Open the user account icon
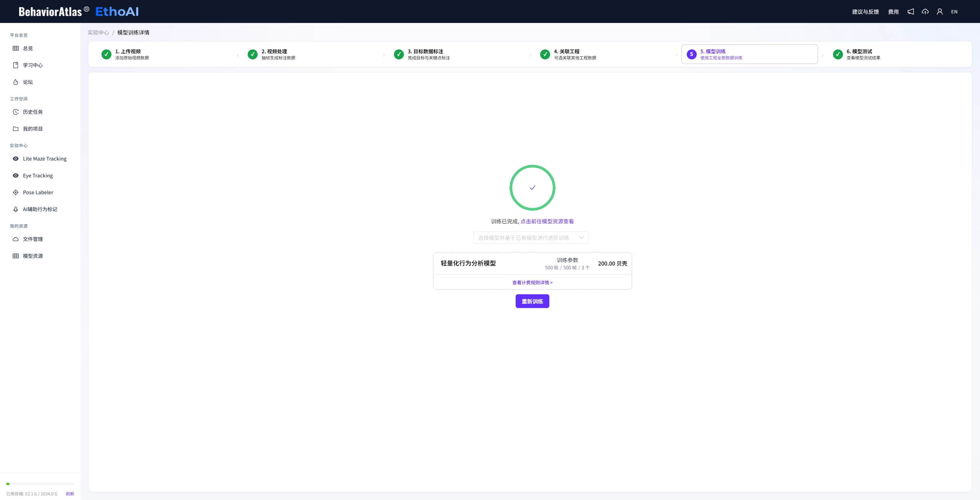 tap(940, 11)
